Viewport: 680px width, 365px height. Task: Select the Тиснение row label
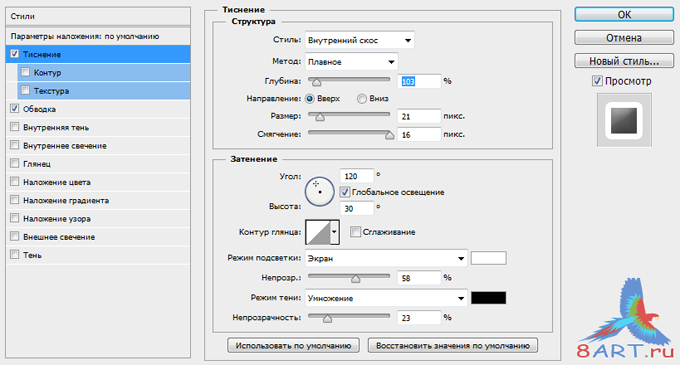[x=42, y=54]
